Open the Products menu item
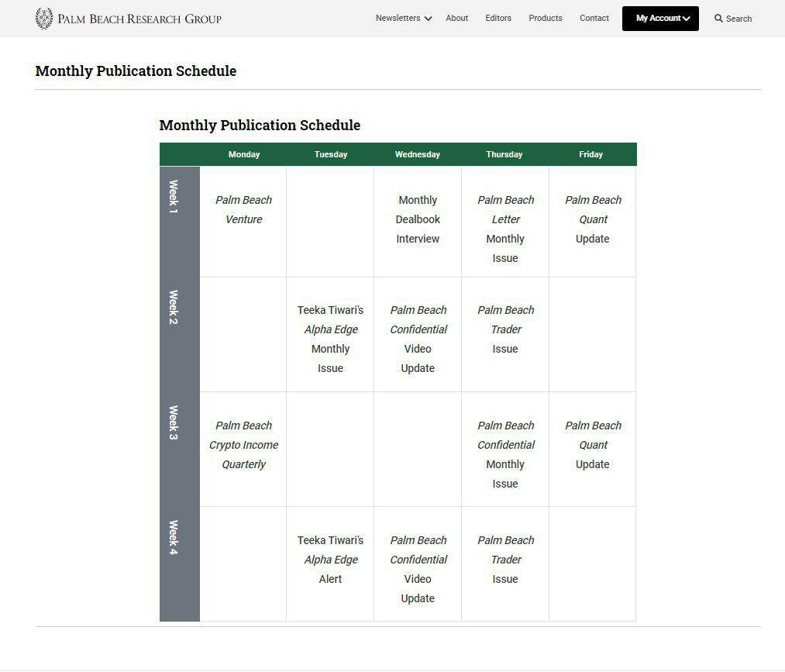Viewport: 785px width, 672px height. 546,18
